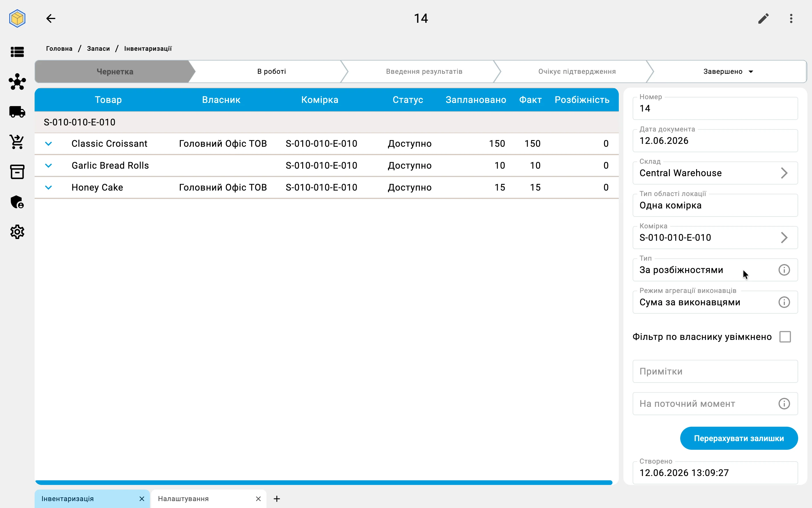Open the archive box sidebar icon

[x=17, y=172]
